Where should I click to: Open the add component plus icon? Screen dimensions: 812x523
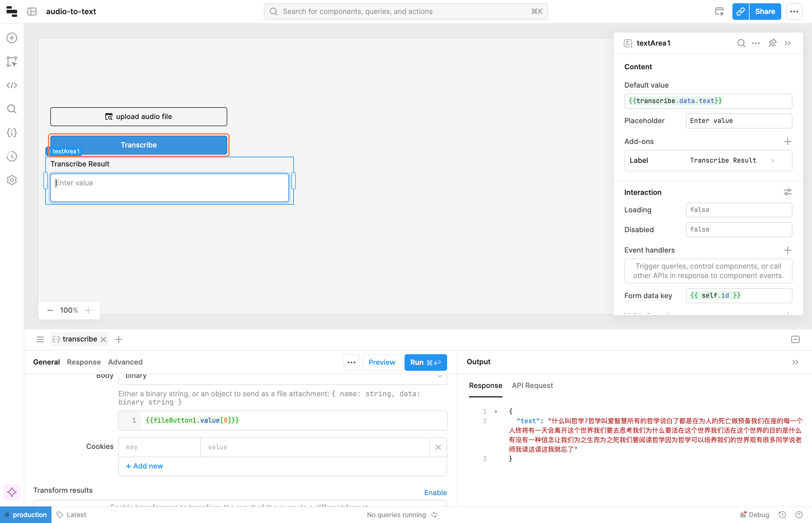12,38
